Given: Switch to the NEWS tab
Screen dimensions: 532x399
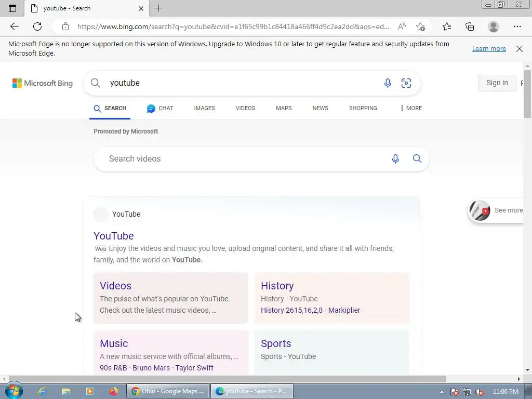Looking at the screenshot, I should click(x=320, y=108).
